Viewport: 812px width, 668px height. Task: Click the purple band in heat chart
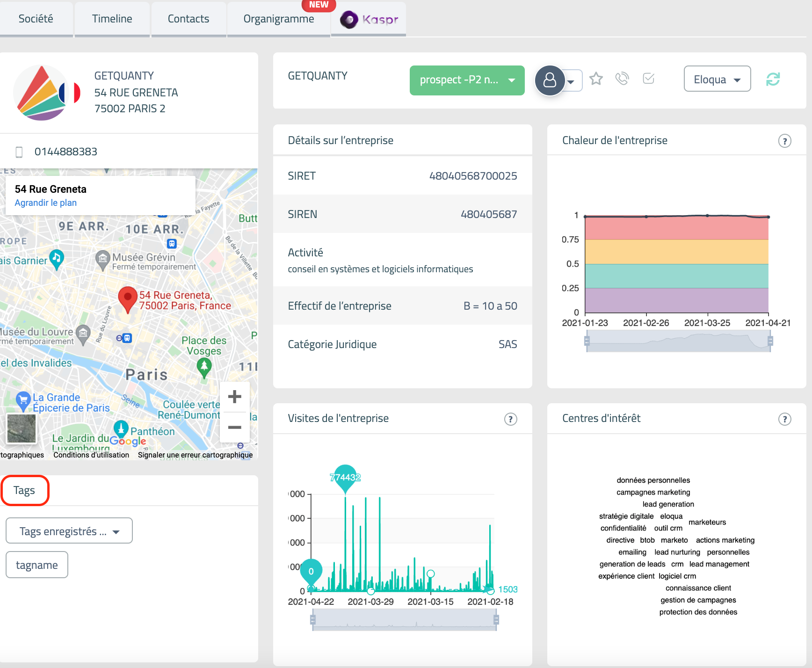pyautogui.click(x=677, y=300)
